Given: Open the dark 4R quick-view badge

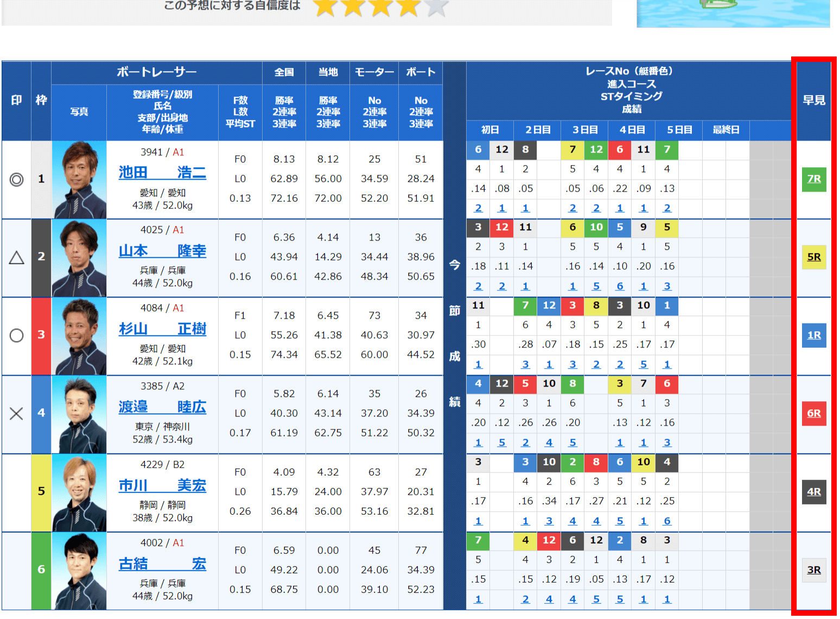Looking at the screenshot, I should (813, 492).
